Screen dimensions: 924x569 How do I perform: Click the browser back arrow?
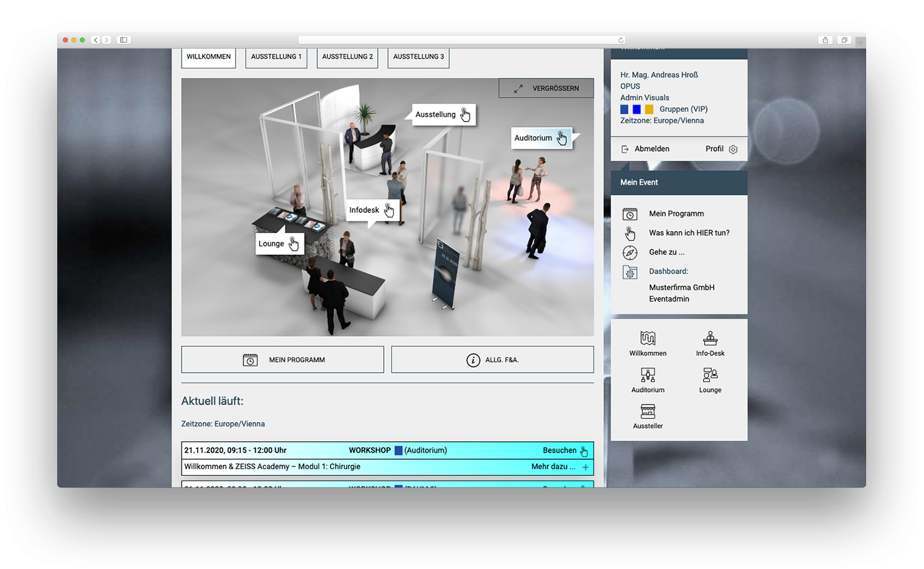click(96, 40)
